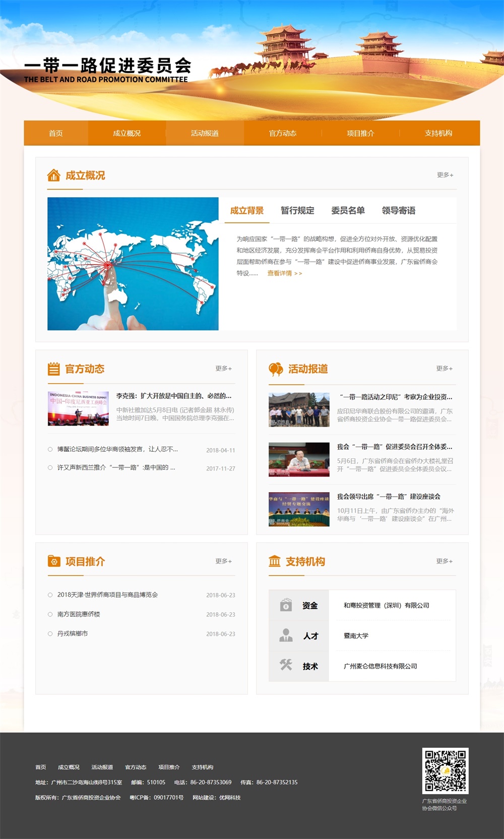The width and height of the screenshot is (504, 839).
Task: Click 首页 in the footer links
Action: (41, 767)
